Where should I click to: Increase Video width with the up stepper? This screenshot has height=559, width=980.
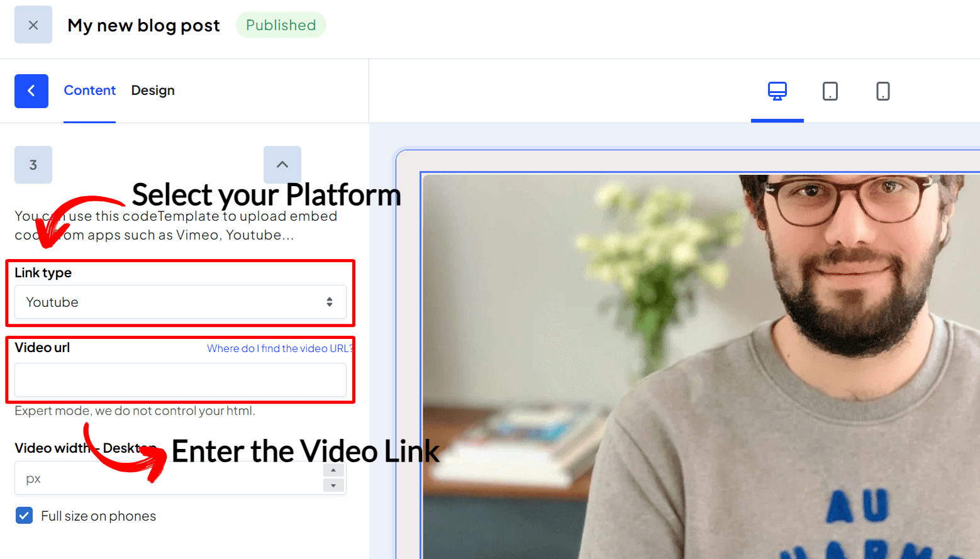tap(333, 470)
